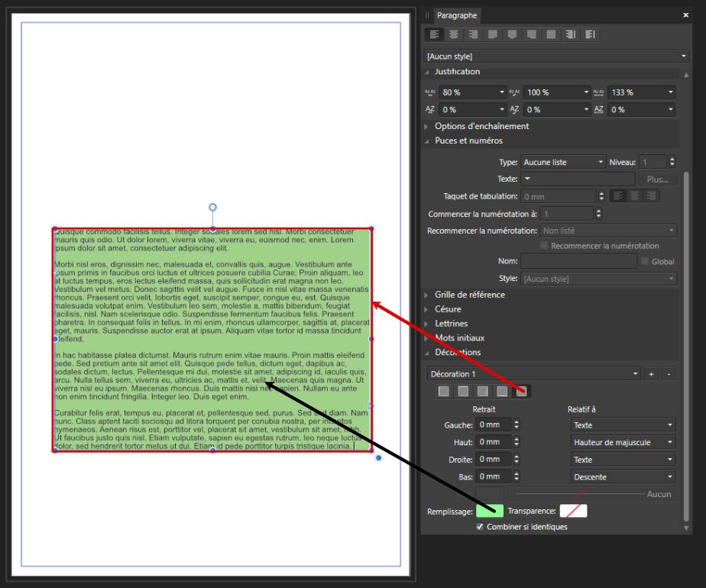Expand the Lettrines section
Screen dimensions: 706x588
426,324
